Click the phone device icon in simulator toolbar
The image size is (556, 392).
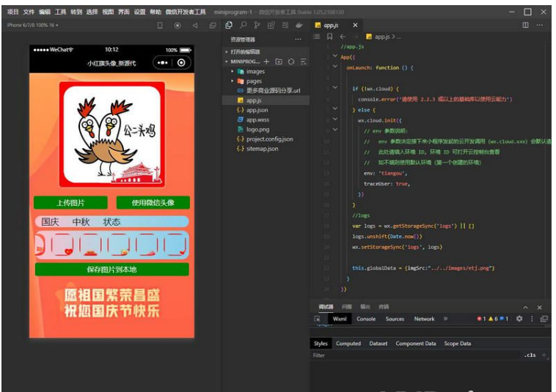pos(160,25)
